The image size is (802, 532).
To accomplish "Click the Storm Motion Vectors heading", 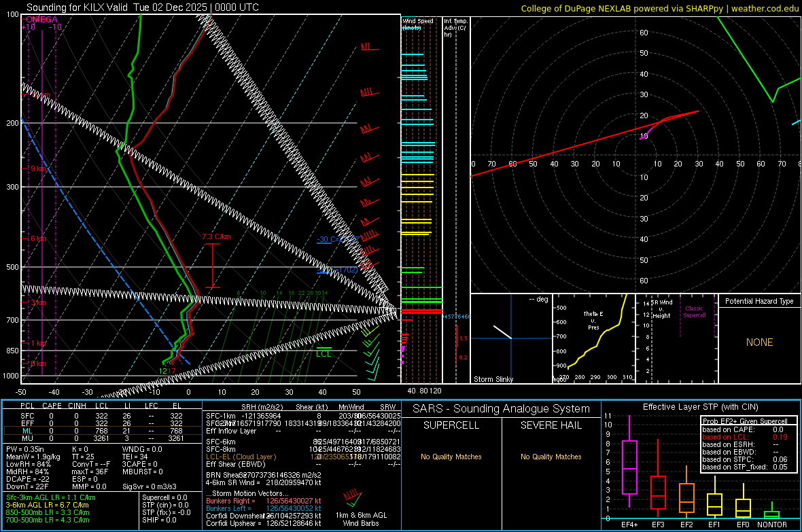I will coord(247,494).
